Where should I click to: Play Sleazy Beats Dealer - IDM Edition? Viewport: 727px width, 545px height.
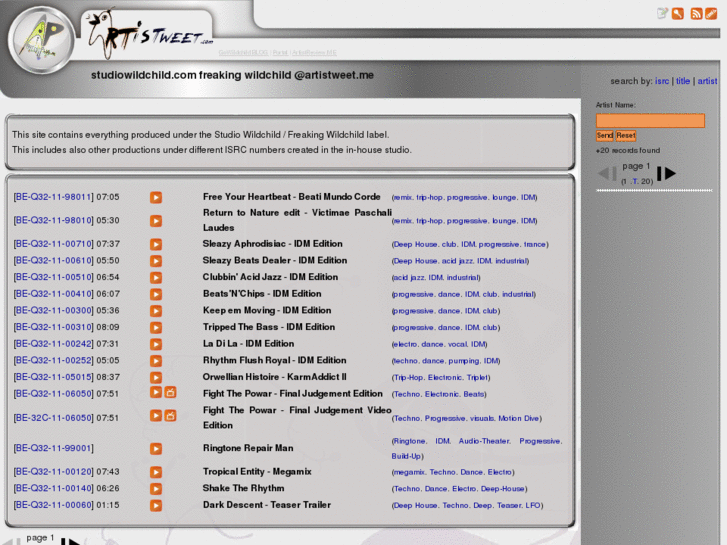[x=156, y=261]
